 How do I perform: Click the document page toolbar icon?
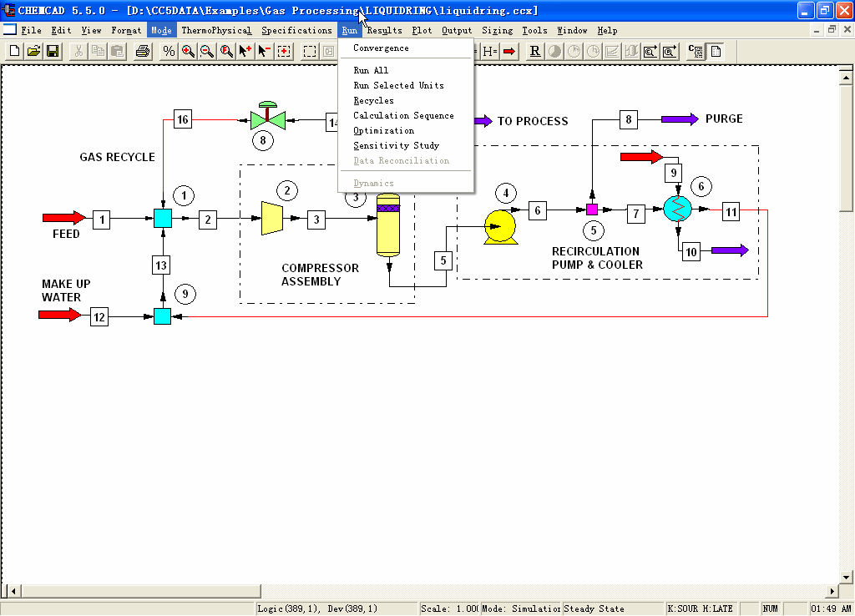point(716,51)
